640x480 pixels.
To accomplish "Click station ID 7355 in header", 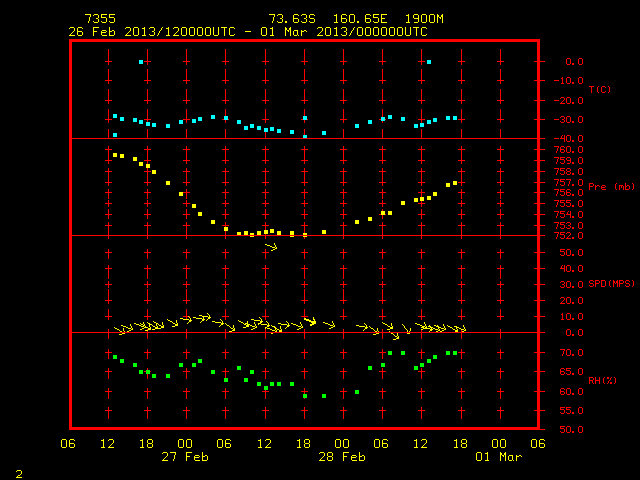I will (x=100, y=19).
